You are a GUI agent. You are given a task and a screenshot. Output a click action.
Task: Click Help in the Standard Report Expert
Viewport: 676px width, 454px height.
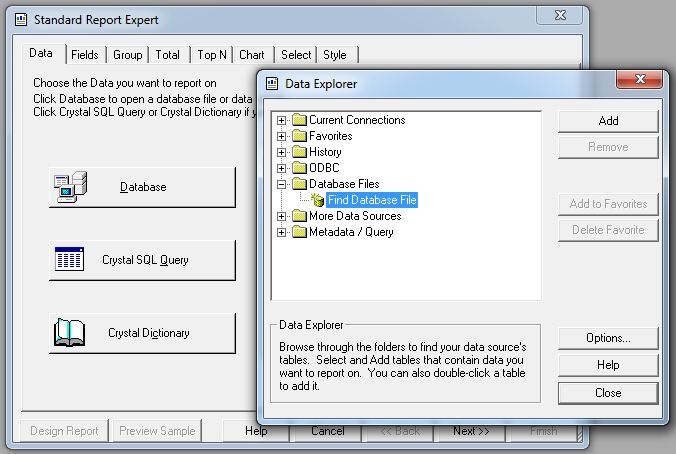tap(256, 431)
